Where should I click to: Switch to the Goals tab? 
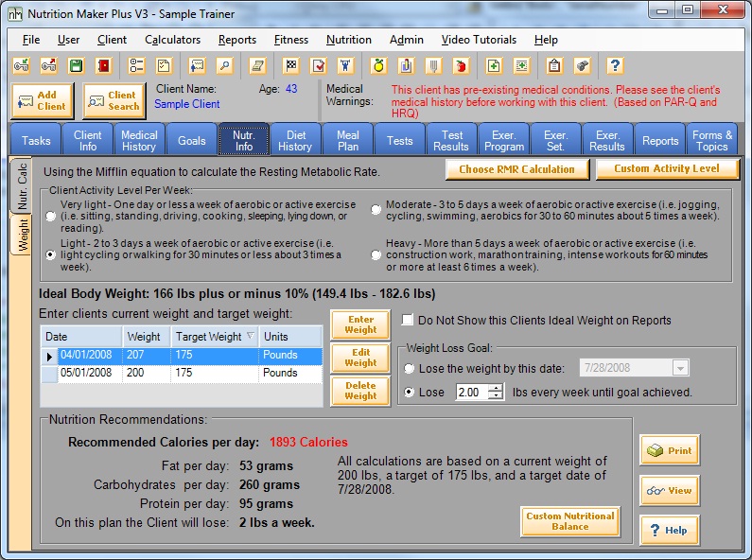(x=191, y=141)
